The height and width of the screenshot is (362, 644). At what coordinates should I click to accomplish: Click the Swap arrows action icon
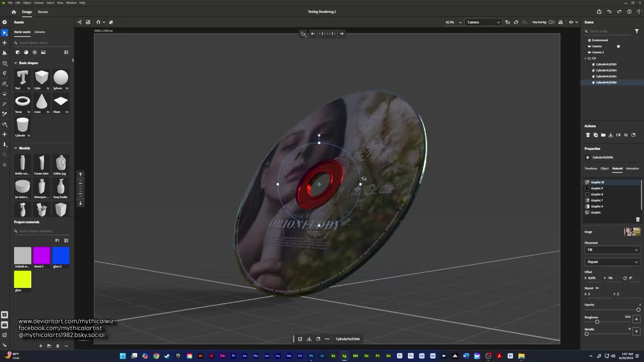[x=626, y=135]
